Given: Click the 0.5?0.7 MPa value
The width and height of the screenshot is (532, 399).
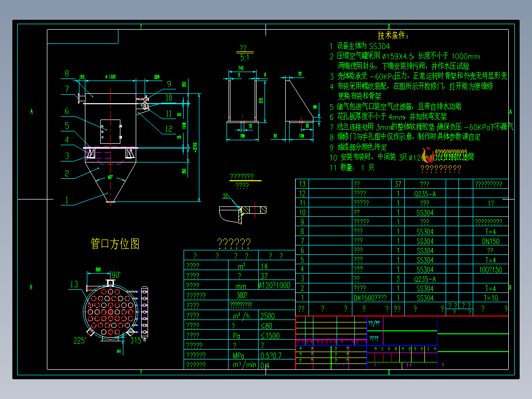Looking at the screenshot, I should coord(271,356).
